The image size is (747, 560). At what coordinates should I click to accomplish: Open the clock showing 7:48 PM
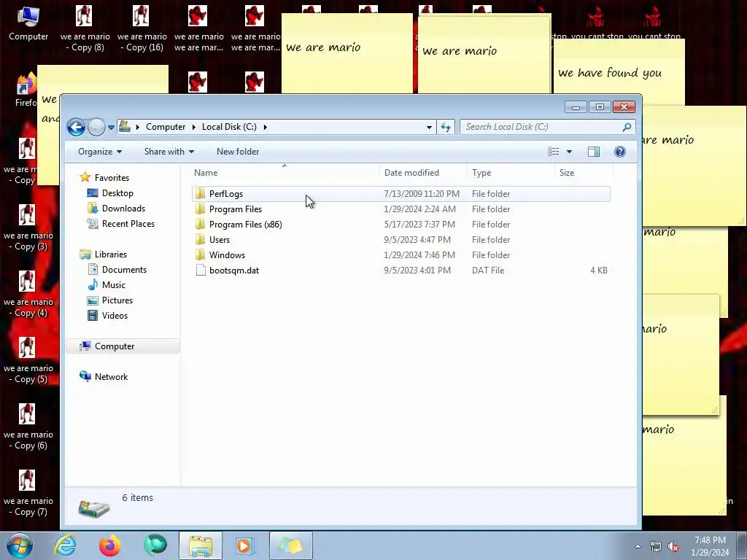(710, 546)
